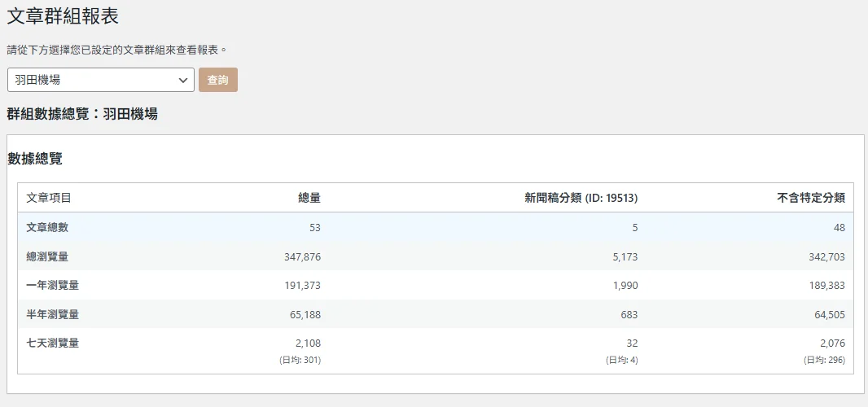Click the 總量 column header
The image size is (868, 407).
pos(309,198)
